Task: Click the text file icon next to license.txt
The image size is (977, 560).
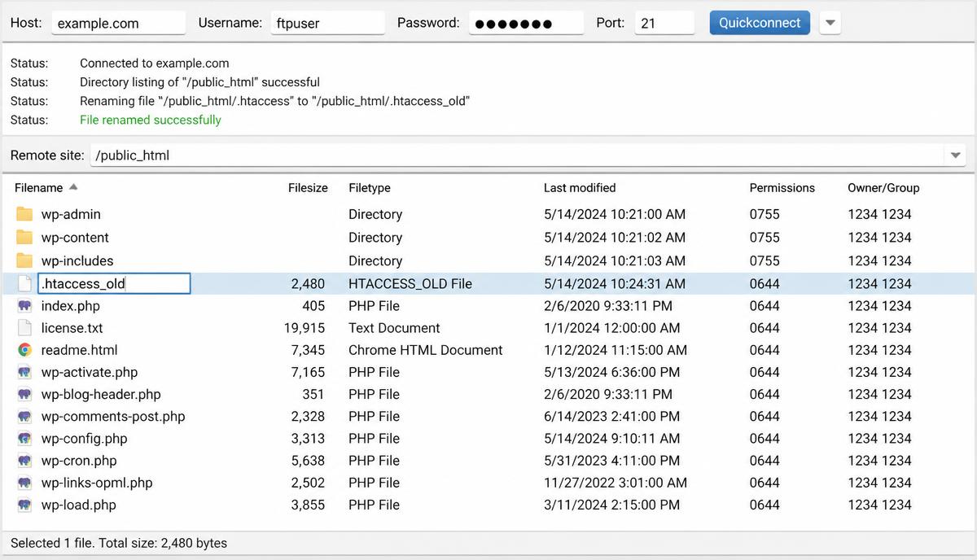Action: click(24, 328)
